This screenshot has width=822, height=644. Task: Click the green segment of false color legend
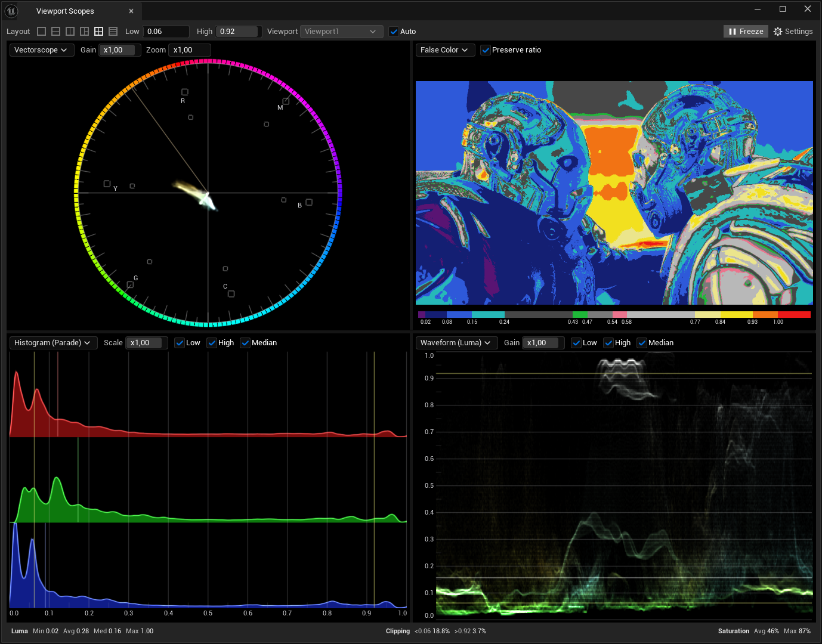point(580,314)
